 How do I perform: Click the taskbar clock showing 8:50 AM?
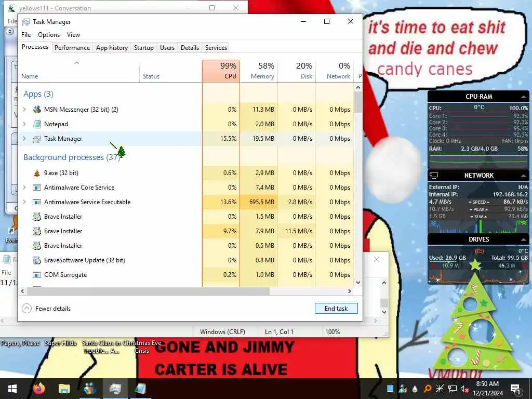[x=487, y=389]
